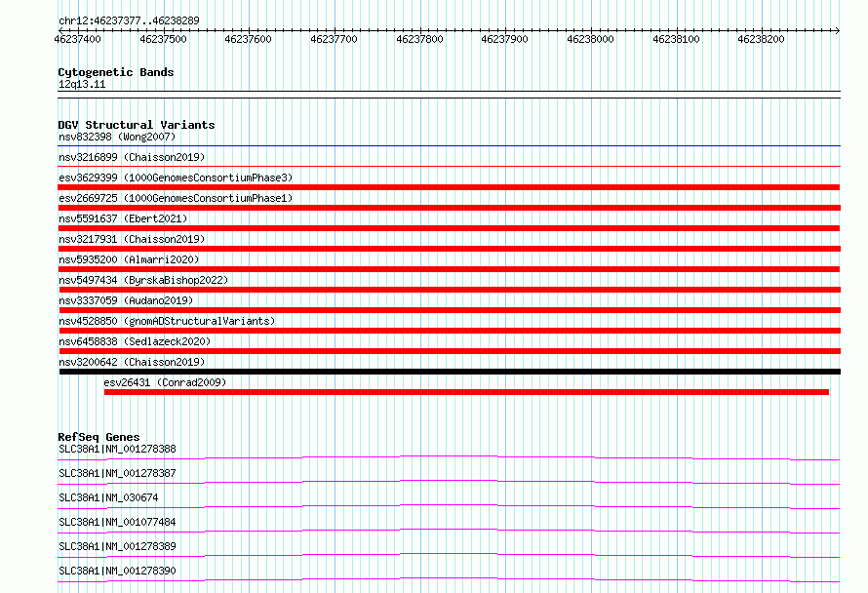This screenshot has height=593, width=868.
Task: Open transcript SLC38A1|NM_001278387
Action: coord(117,473)
